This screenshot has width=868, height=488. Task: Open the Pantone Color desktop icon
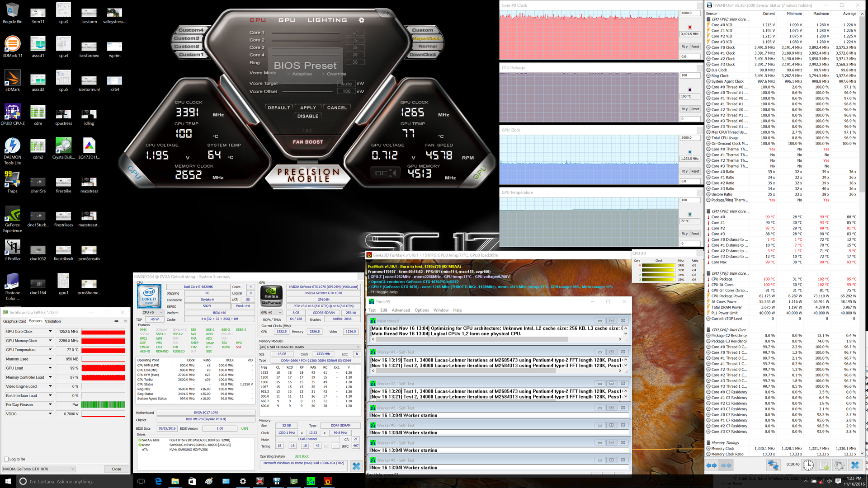pos(13,287)
